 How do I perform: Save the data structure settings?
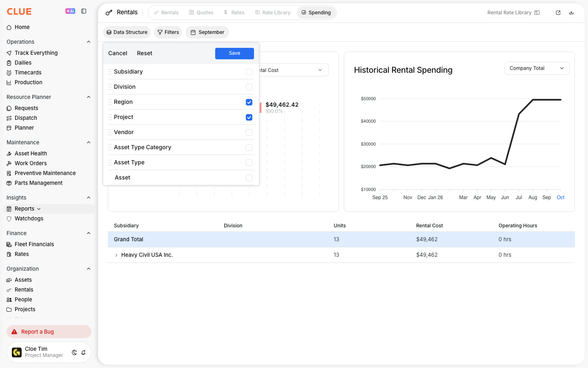(234, 54)
